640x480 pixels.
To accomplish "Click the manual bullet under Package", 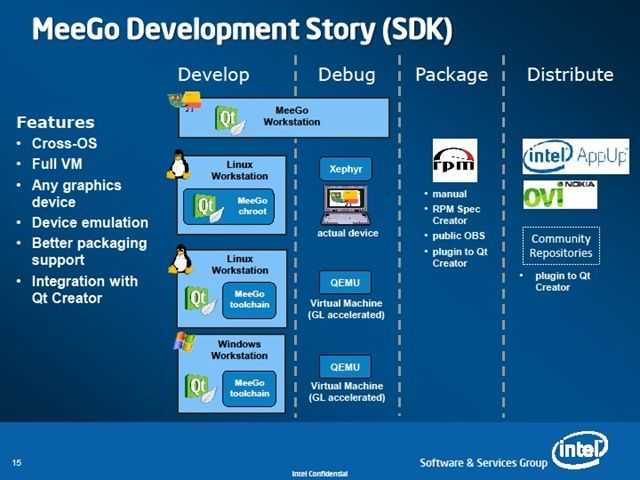I will coord(449,194).
